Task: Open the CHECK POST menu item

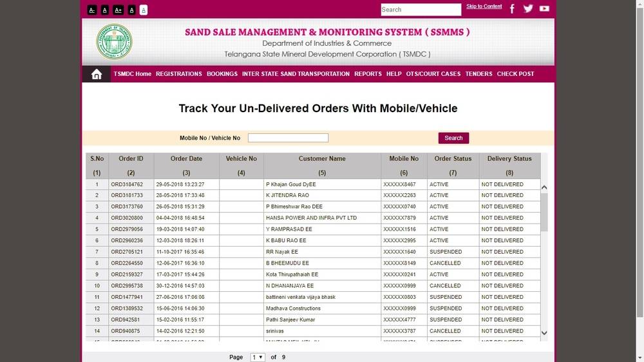Action: tap(515, 74)
